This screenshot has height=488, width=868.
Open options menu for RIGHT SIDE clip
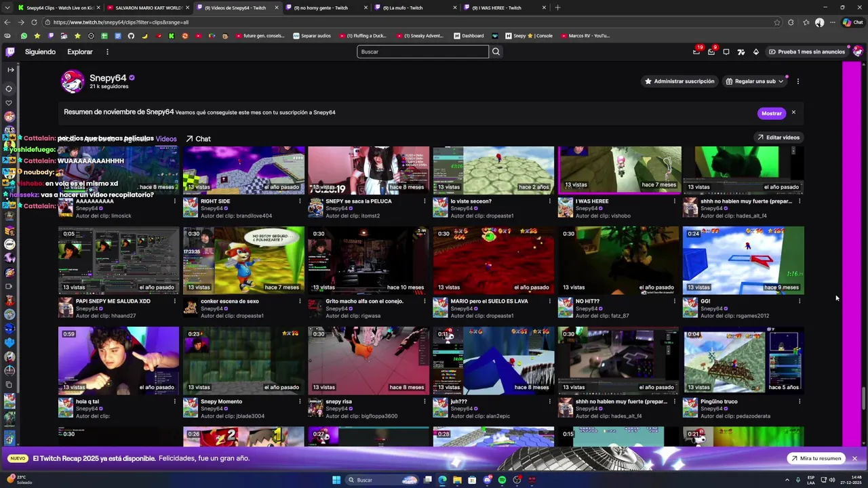(x=300, y=201)
